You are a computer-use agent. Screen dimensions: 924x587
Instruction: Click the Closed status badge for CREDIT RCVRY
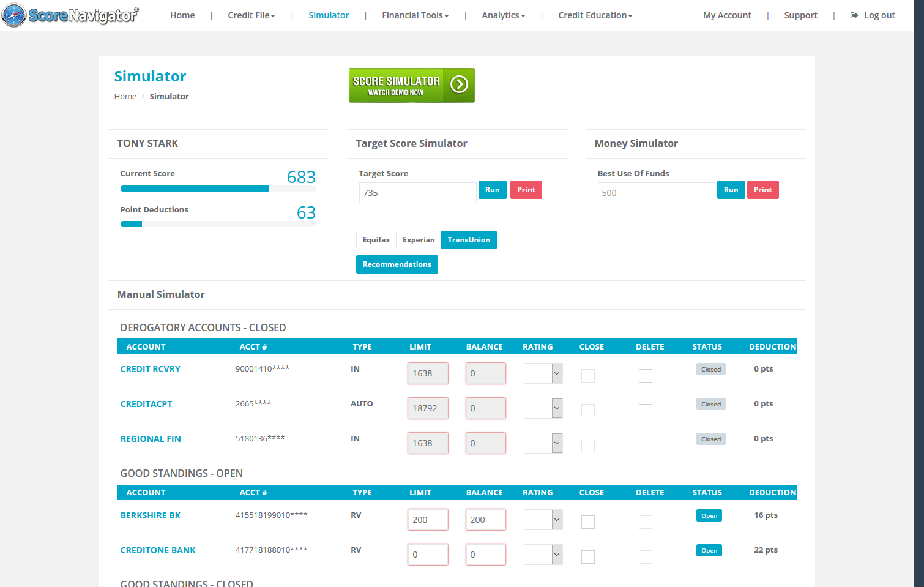(711, 370)
